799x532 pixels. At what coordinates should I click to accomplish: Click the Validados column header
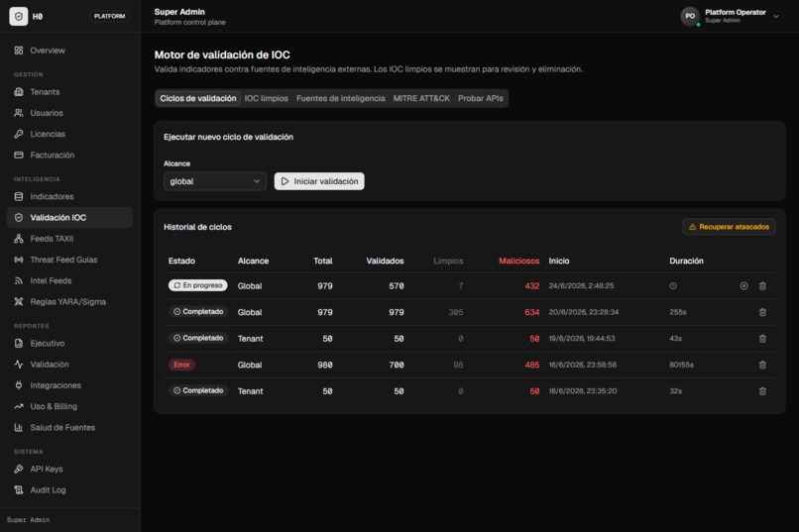coord(385,261)
